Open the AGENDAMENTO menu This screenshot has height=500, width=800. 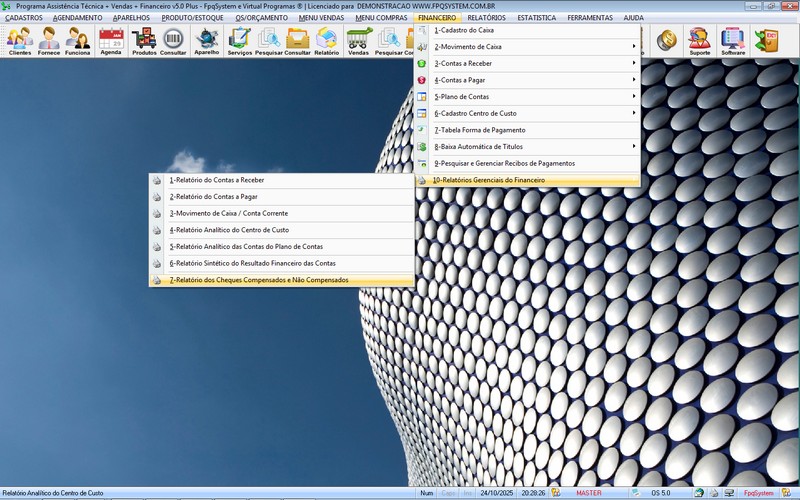(78, 18)
